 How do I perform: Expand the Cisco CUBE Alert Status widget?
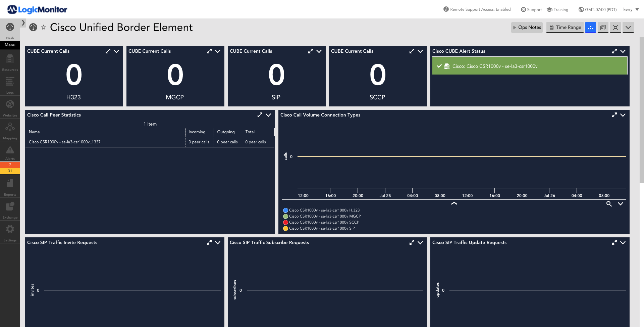coord(614,51)
